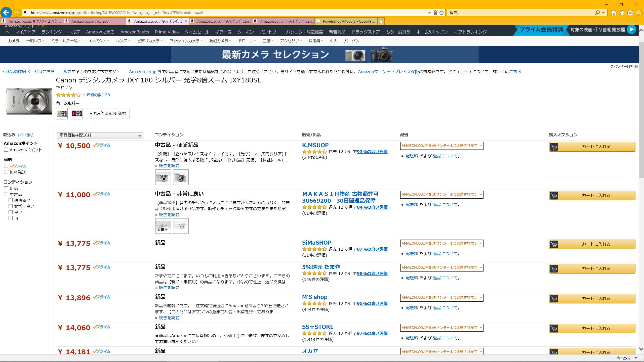Click the それぞれの最低価格 button

pos(108,113)
